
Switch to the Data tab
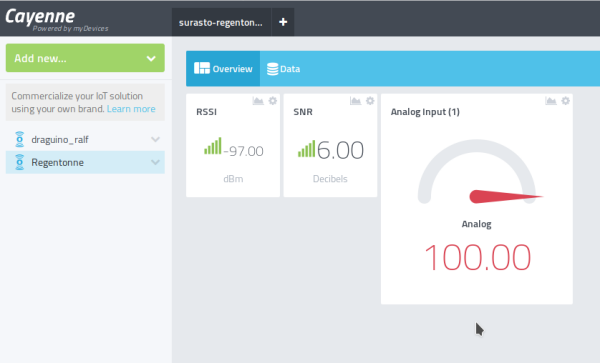click(284, 69)
